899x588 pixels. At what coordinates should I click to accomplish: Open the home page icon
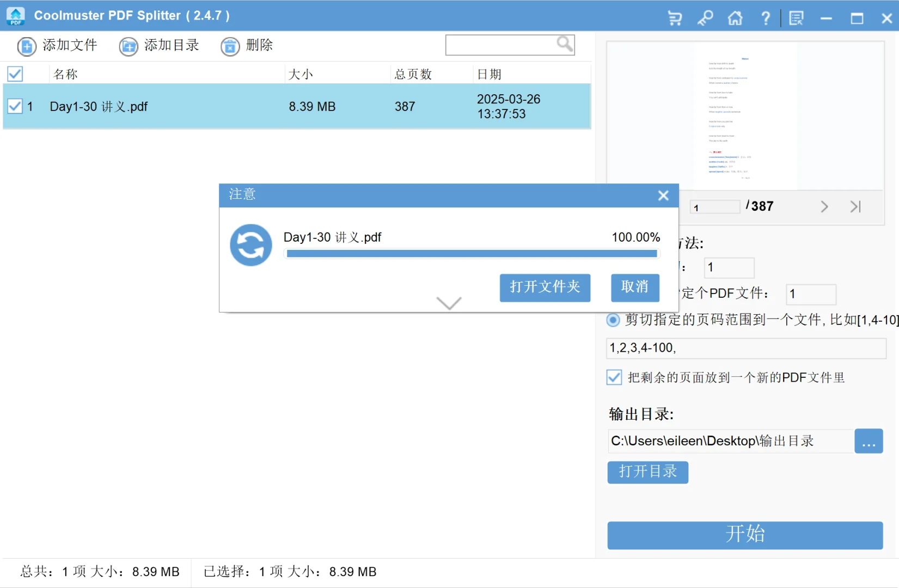(735, 18)
